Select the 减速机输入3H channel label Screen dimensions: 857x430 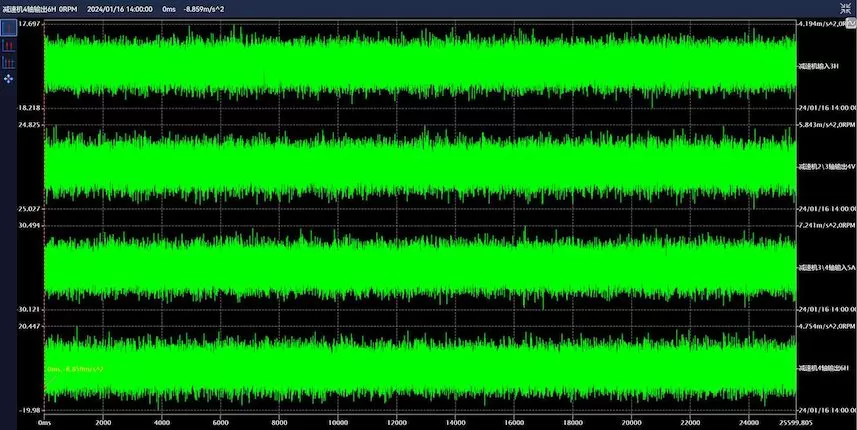point(819,65)
